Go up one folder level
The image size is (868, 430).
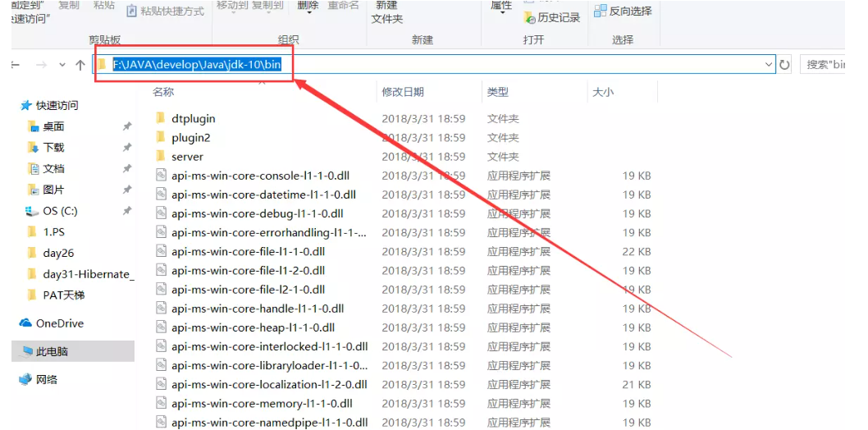(x=80, y=66)
